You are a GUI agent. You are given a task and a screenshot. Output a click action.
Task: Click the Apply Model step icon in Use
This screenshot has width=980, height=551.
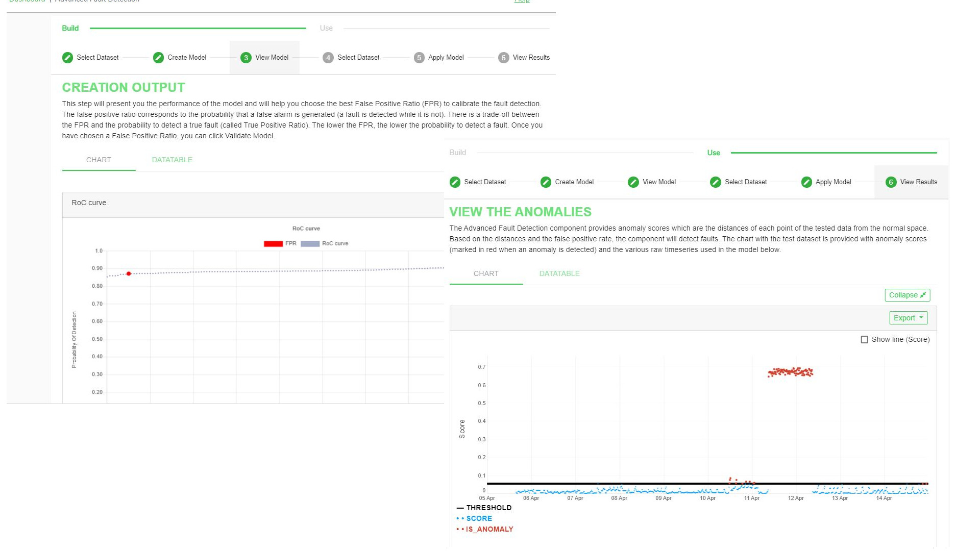(x=806, y=182)
